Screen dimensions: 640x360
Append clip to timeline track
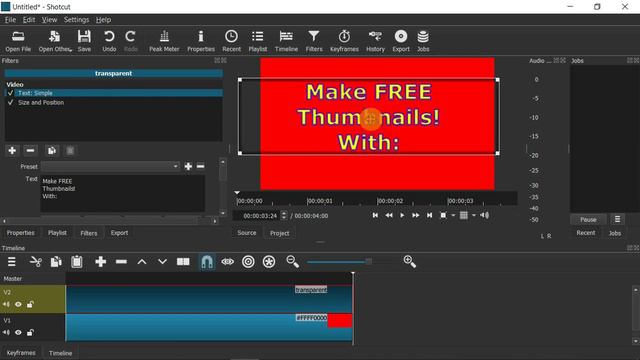[x=100, y=262]
